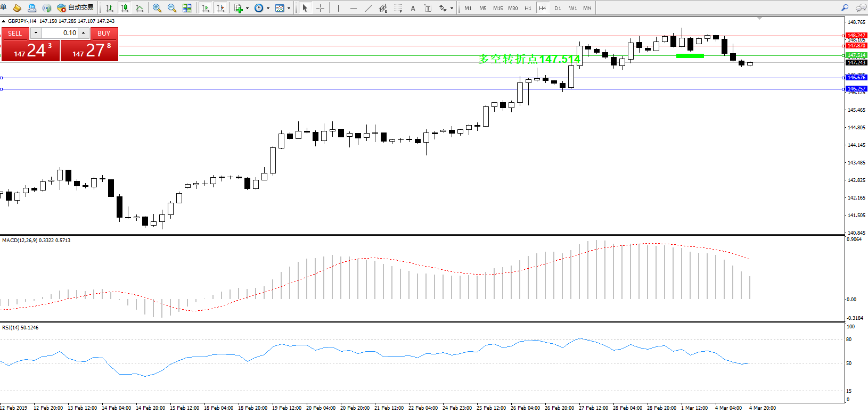Click the Zoom Out magnifier icon
Viewport: 868px width, 414px height.
point(171,8)
